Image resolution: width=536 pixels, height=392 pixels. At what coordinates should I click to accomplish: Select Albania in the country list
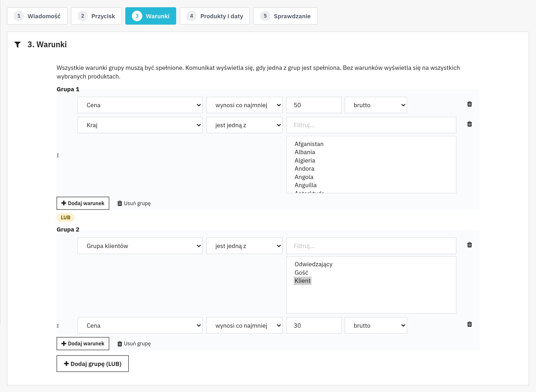[x=305, y=152]
